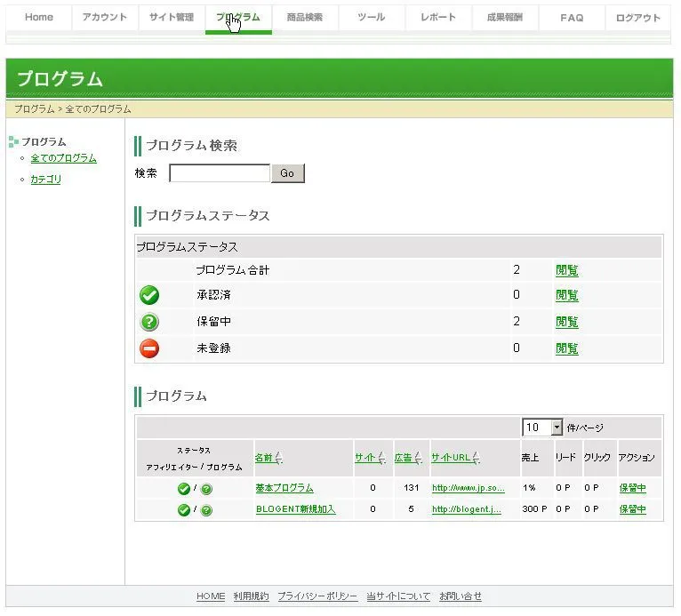This screenshot has width=681, height=616.
Task: Sort by site URL column arrow icon
Action: pos(477,459)
